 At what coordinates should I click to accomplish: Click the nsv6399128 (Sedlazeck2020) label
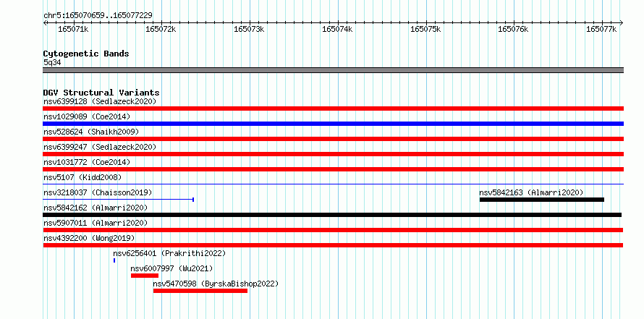coord(100,101)
